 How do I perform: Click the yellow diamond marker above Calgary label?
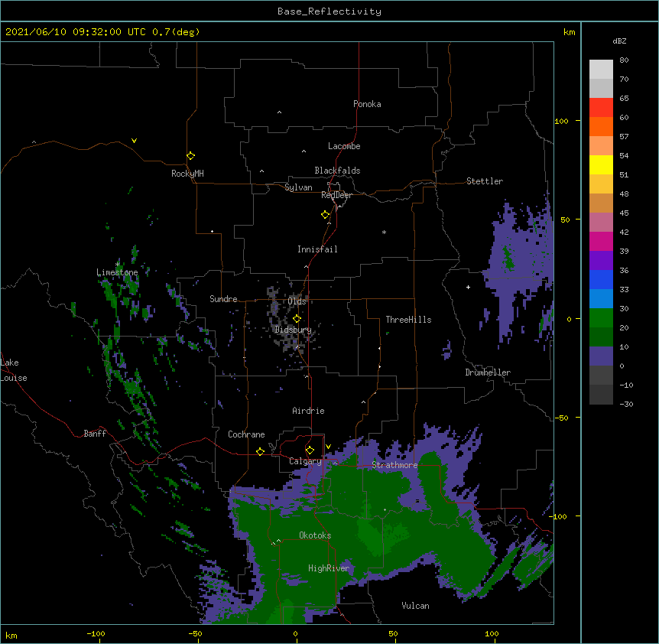click(x=310, y=450)
